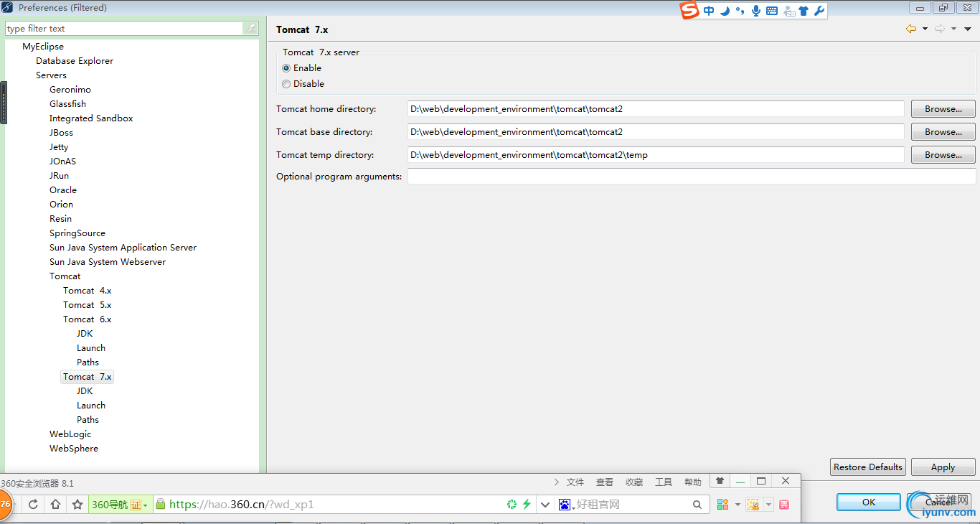Reload page in 360 browser
Image resolution: width=980 pixels, height=524 pixels.
tap(33, 505)
